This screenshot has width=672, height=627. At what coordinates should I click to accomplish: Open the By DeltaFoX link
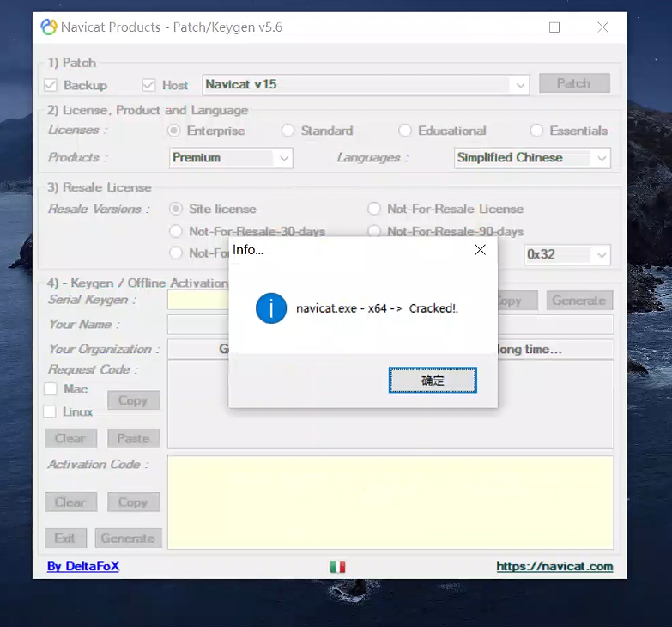coord(83,566)
